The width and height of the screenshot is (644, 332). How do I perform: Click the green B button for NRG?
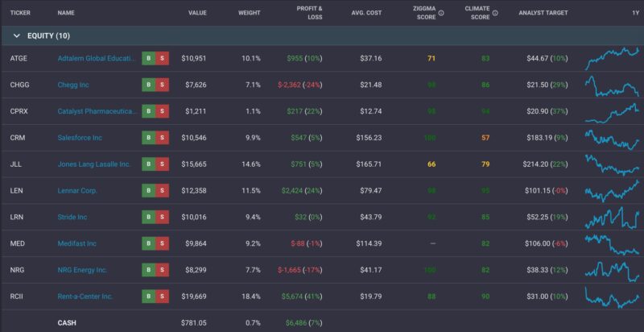pyautogui.click(x=149, y=270)
